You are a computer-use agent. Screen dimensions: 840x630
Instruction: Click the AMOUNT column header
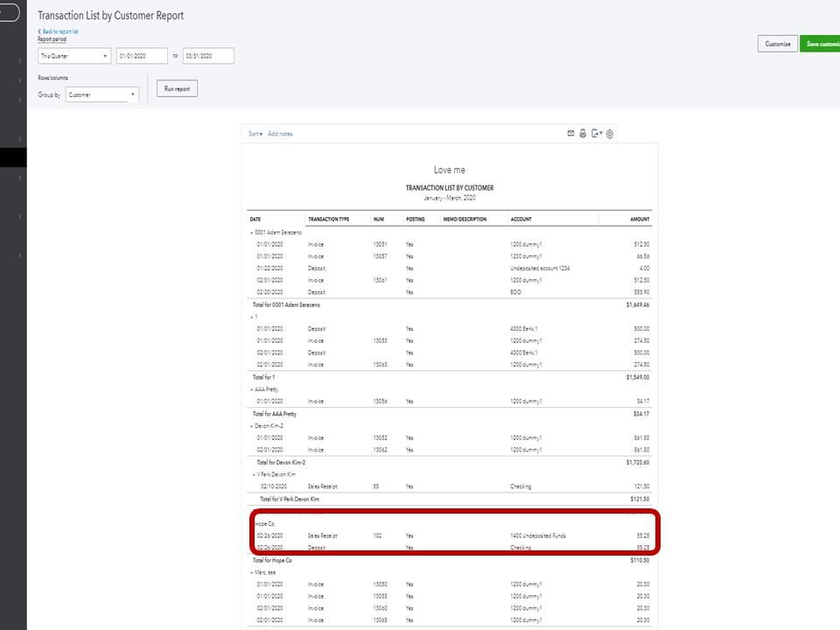[x=640, y=219]
